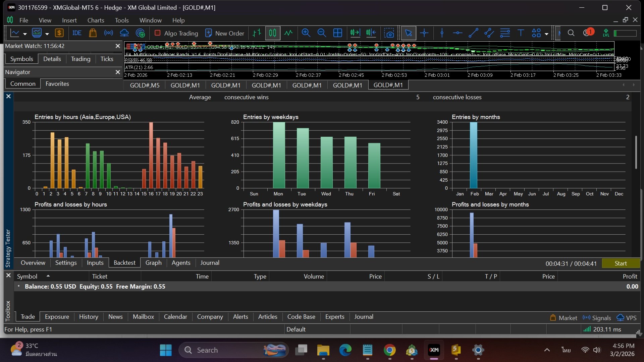Select the text label tool
The width and height of the screenshot is (644, 362).
pos(521,33)
